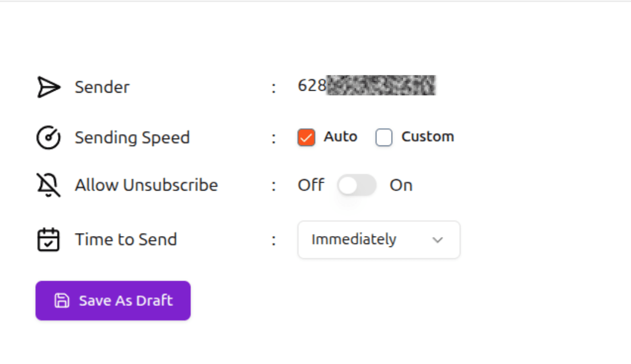The width and height of the screenshot is (631, 364).
Task: Tick the Custom sending speed checkbox
Action: pos(383,137)
